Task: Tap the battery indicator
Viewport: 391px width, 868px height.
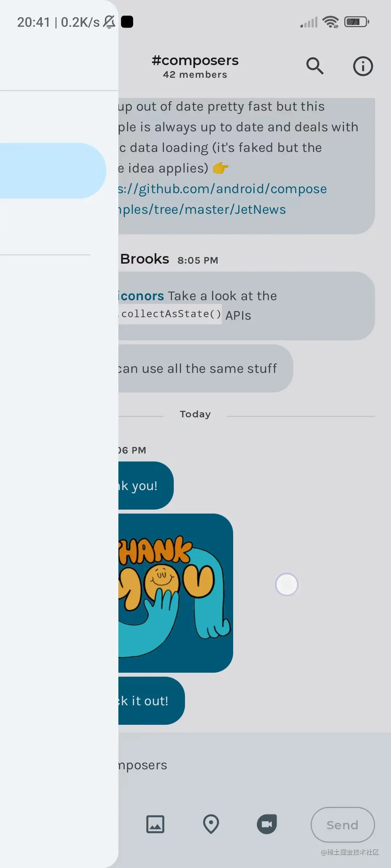Action: pos(357,22)
